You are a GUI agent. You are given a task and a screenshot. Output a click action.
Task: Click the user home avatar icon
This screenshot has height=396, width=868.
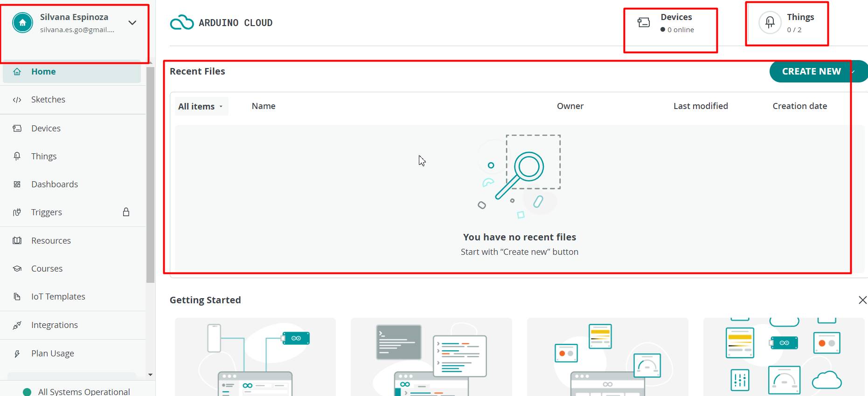(22, 22)
